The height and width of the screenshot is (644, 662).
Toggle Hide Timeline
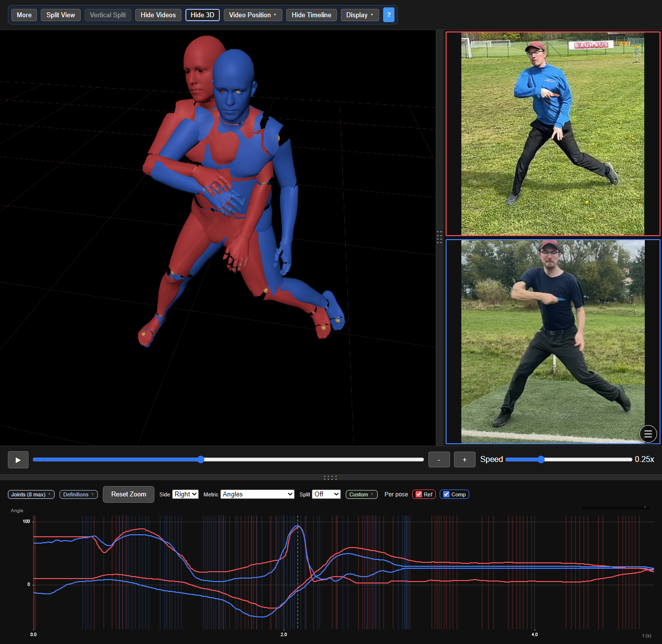(311, 15)
